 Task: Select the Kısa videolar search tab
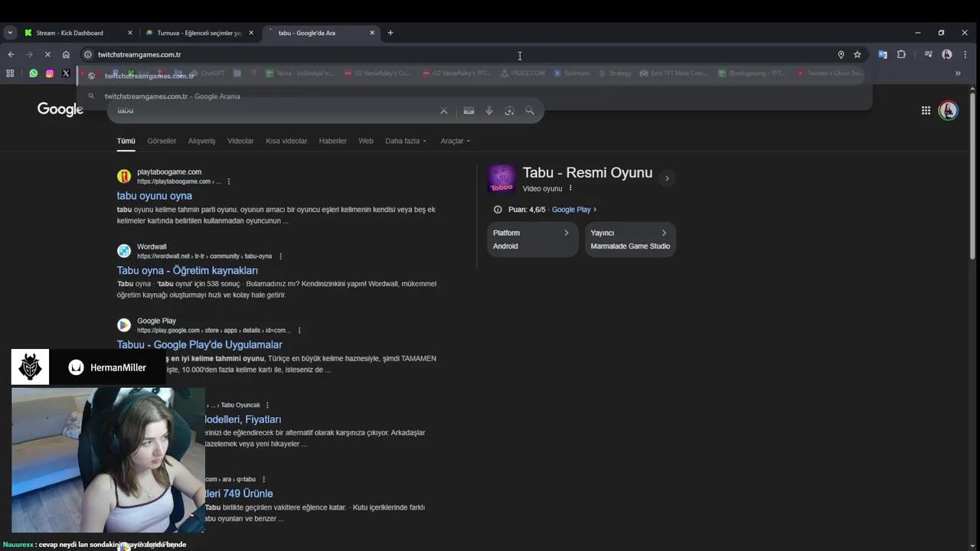coord(286,141)
